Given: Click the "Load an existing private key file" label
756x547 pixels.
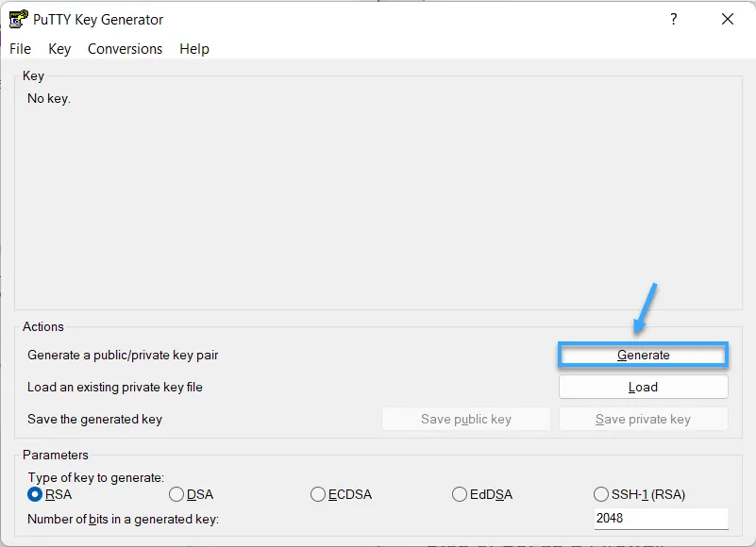Looking at the screenshot, I should (x=115, y=387).
